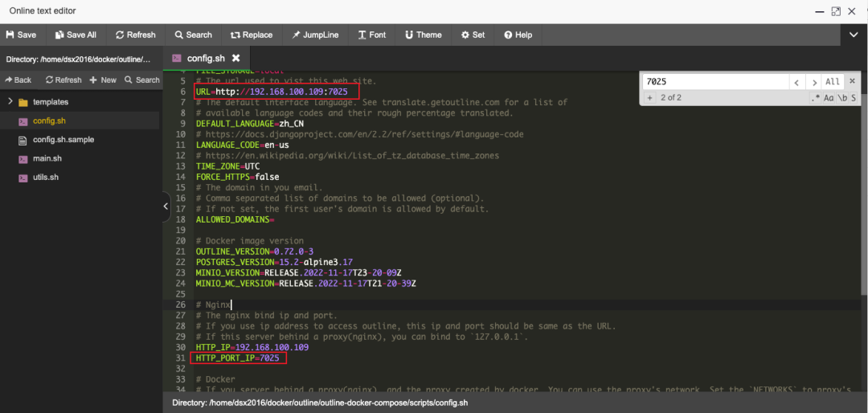
Task: Open the Set settings option
Action: (x=473, y=35)
